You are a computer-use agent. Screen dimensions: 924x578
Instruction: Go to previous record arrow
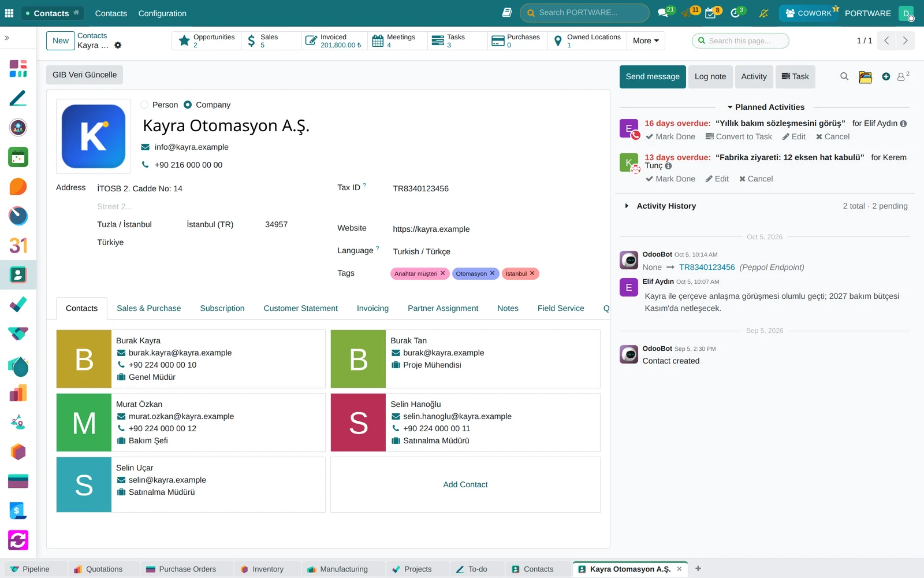(x=886, y=40)
